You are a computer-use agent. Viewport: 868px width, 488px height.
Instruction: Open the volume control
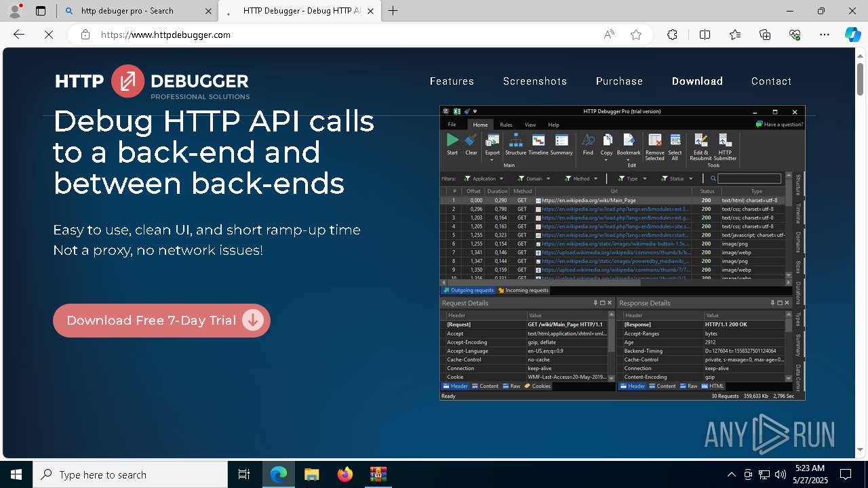pyautogui.click(x=781, y=474)
